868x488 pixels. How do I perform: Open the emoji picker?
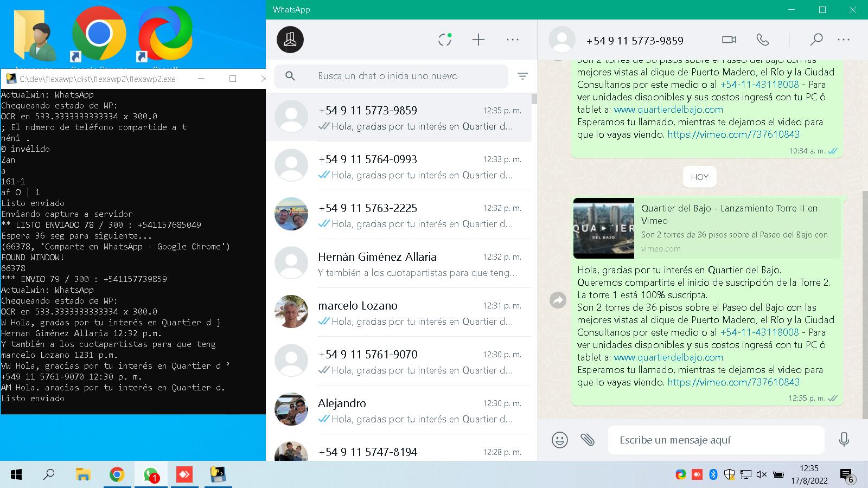[559, 440]
